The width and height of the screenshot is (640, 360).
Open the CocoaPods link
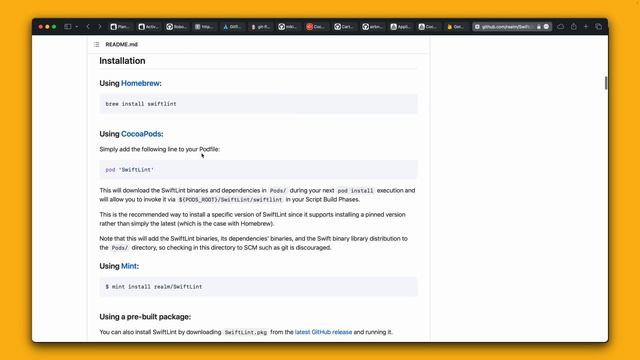[141, 134]
